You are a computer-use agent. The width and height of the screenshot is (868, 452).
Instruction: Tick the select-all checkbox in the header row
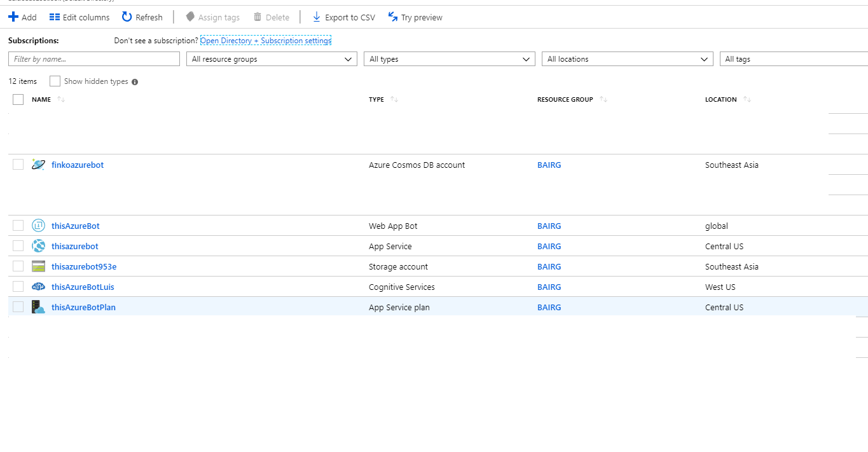click(18, 99)
